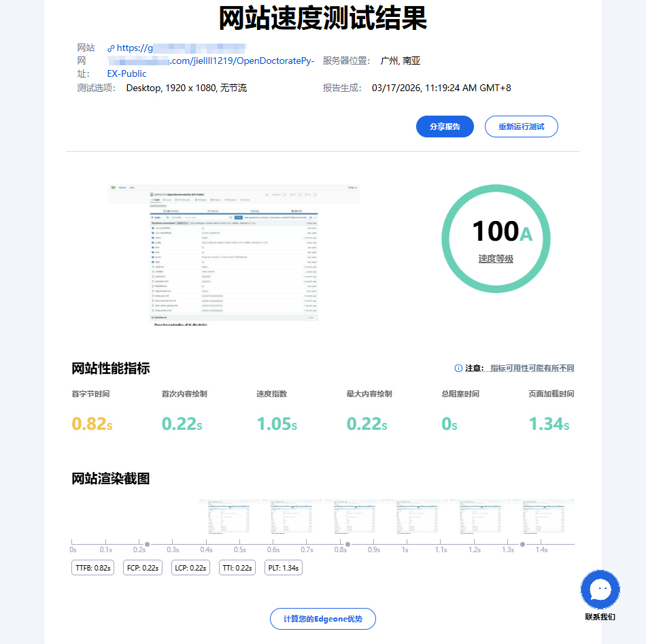Select the LCP: 0.22s metric tag
Image resolution: width=646 pixels, height=644 pixels.
tap(190, 567)
